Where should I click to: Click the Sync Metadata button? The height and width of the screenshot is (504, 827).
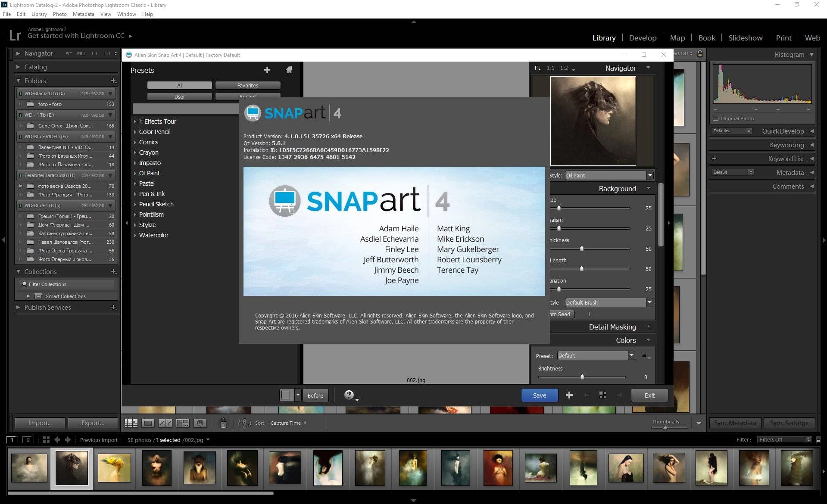tap(735, 423)
